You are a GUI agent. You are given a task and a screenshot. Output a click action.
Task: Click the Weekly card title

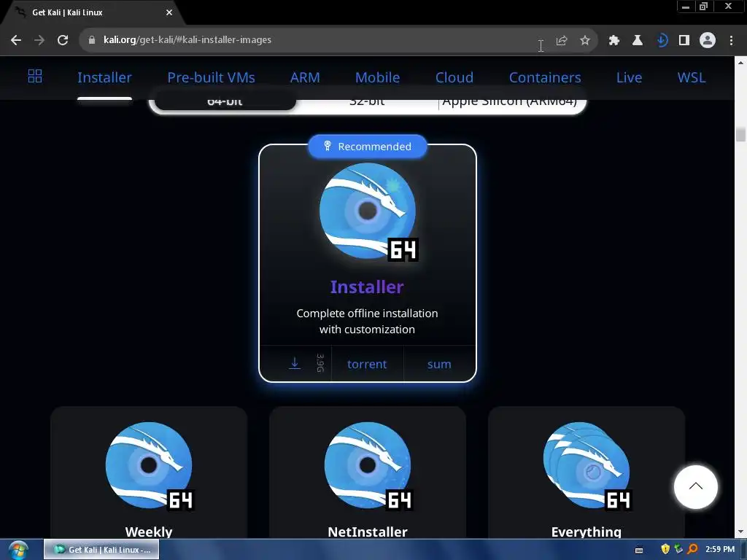tap(149, 532)
